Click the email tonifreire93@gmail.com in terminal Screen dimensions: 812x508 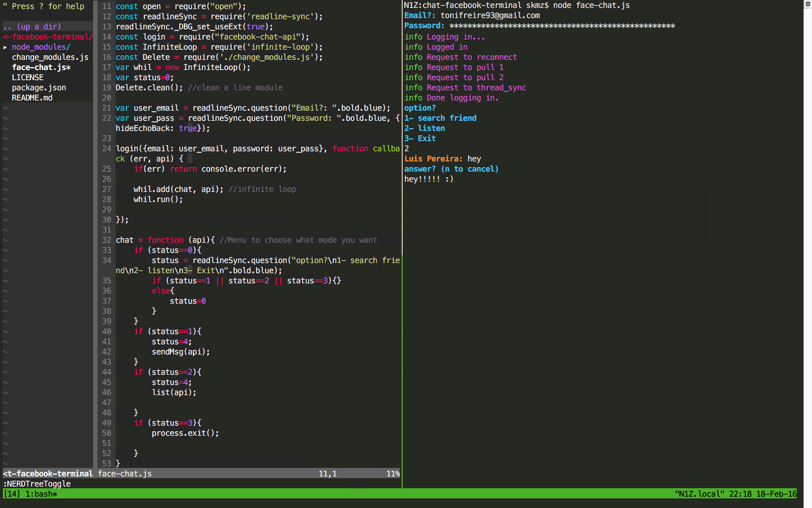(490, 15)
